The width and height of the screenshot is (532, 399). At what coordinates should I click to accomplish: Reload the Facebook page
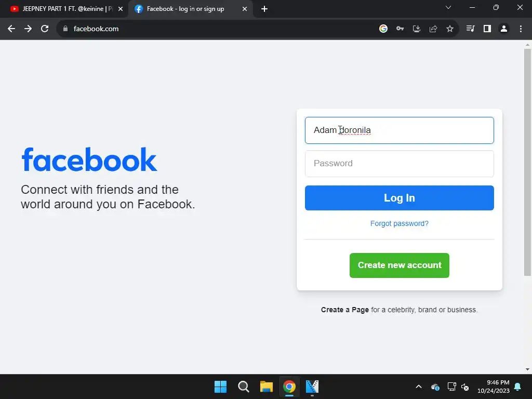45,29
